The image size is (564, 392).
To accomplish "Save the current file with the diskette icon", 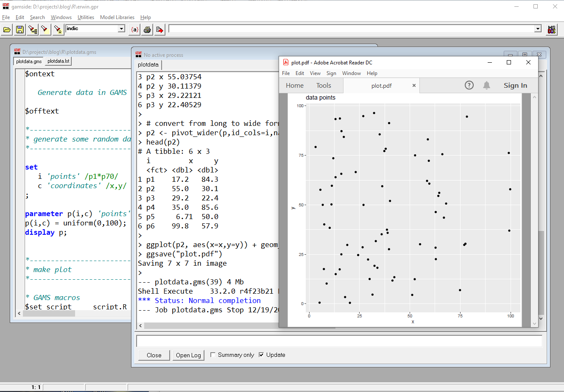I will pos(20,29).
